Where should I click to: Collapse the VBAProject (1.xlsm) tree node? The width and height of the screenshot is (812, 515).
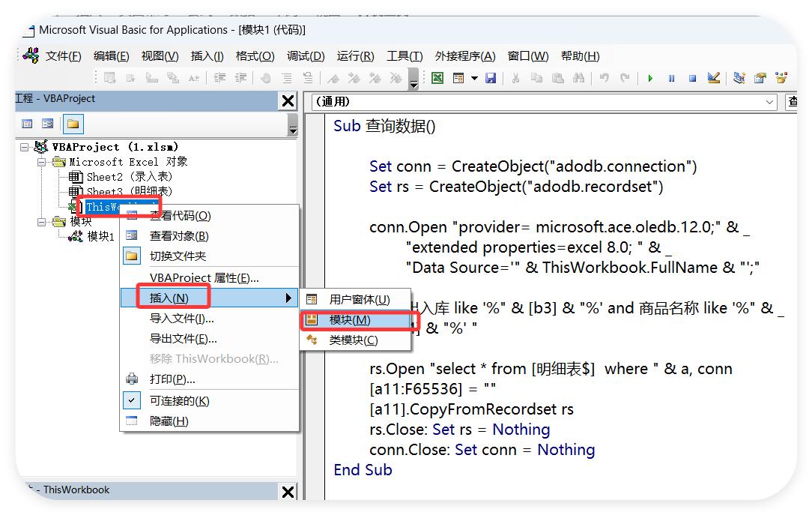pos(24,147)
